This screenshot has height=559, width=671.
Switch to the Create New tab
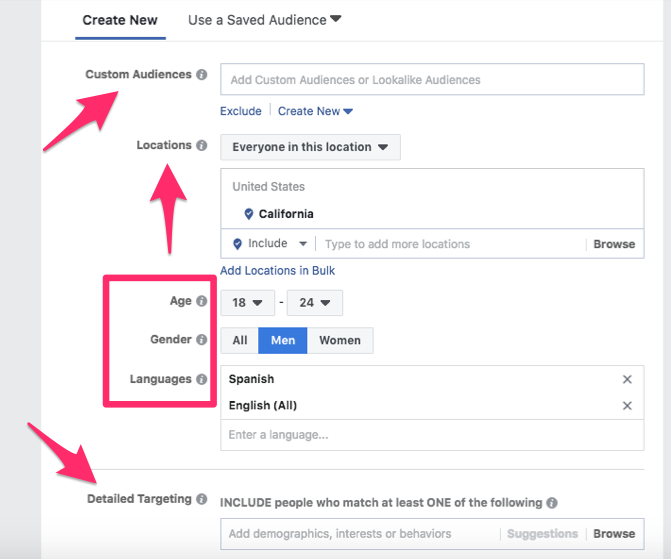(120, 20)
